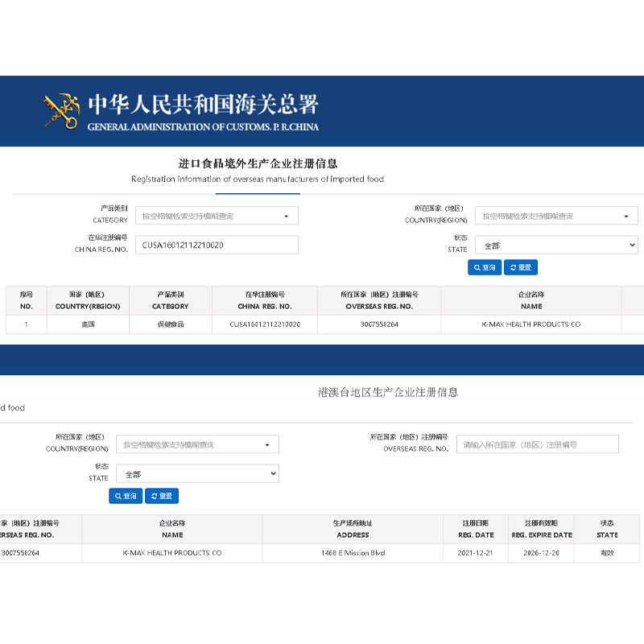
Task: Select the '1468 E Mission Blvd' address cell
Action: coord(353,553)
